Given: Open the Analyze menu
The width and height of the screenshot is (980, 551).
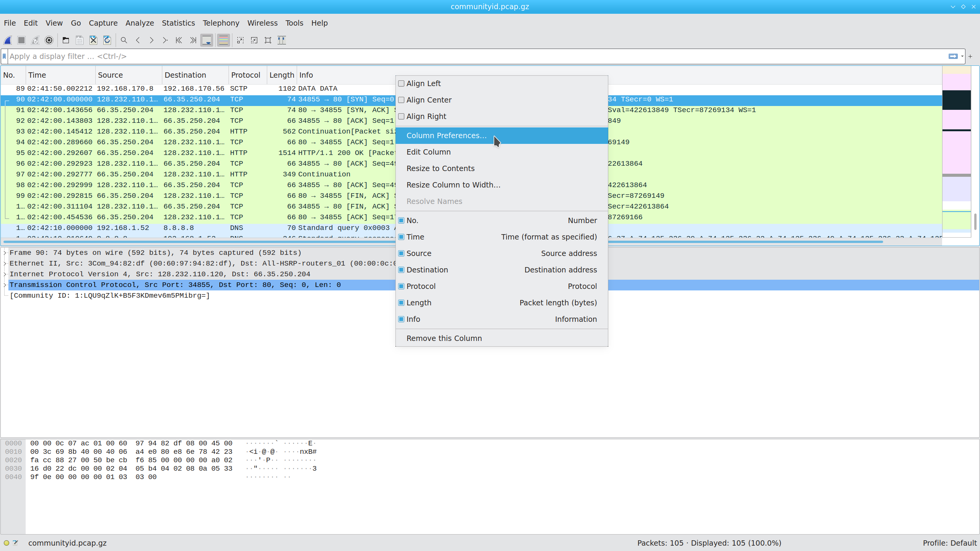Looking at the screenshot, I should [140, 23].
